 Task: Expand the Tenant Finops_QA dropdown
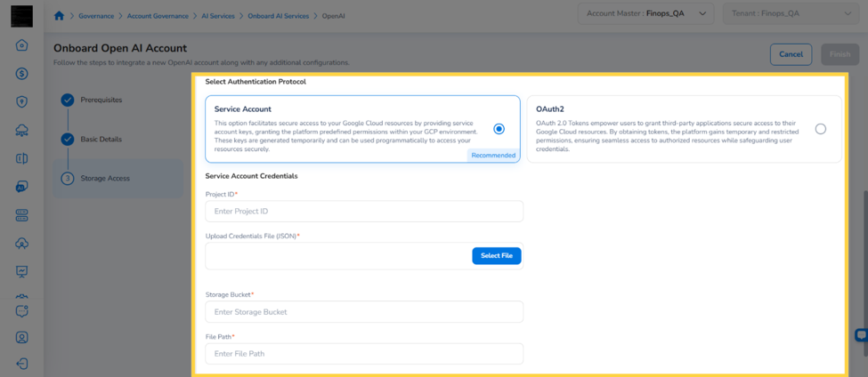pyautogui.click(x=791, y=14)
